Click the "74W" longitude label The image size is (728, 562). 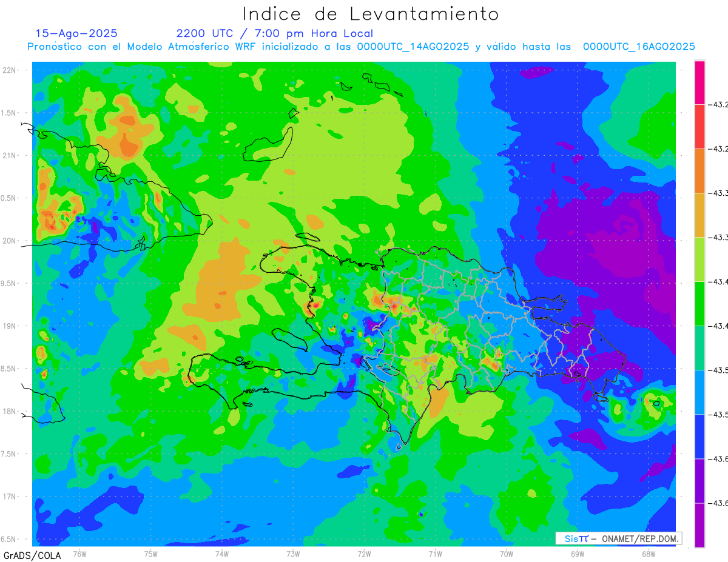pos(222,554)
